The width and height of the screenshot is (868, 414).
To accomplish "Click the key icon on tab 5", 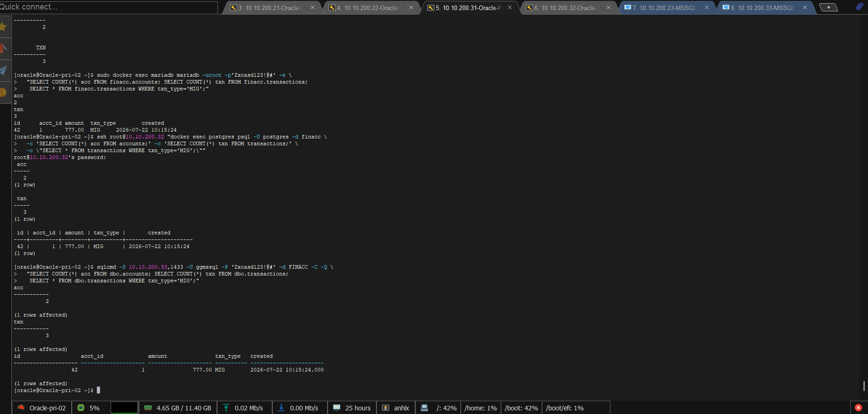I will (x=431, y=8).
